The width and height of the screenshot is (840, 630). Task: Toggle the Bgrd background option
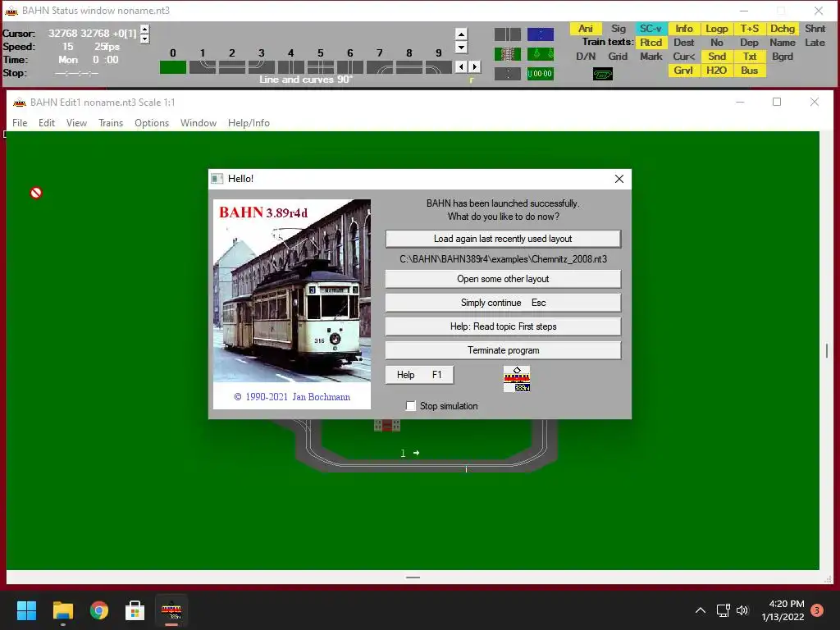click(782, 57)
